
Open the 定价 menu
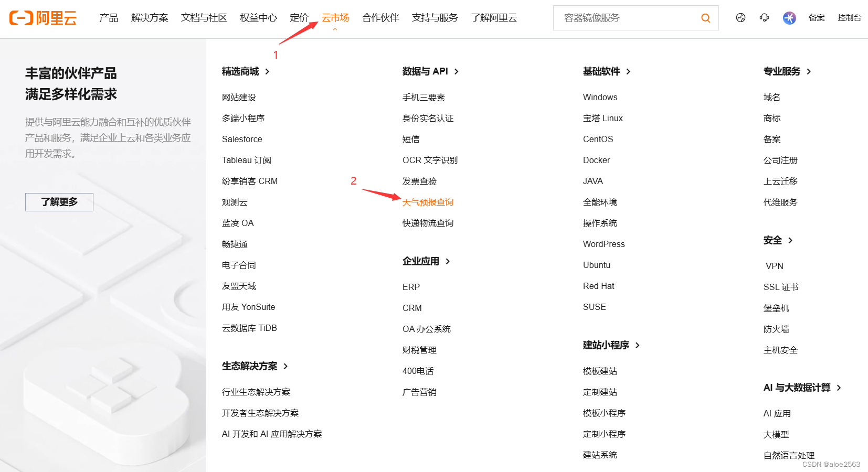point(299,18)
